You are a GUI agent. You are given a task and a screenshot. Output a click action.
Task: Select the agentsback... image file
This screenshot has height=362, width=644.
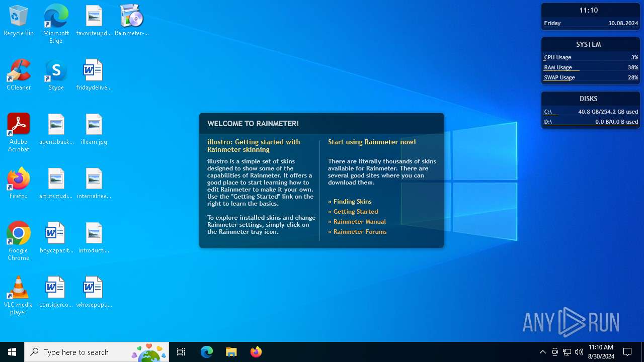tap(56, 129)
